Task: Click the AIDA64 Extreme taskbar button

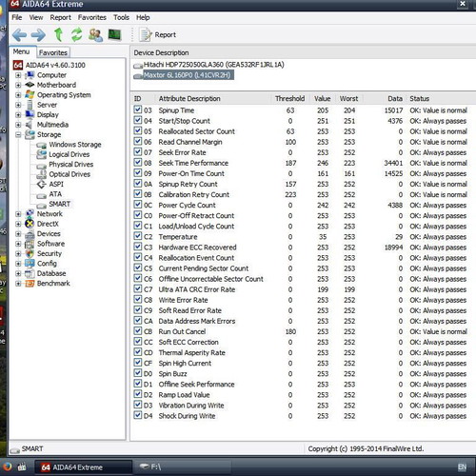Action: tap(83, 467)
